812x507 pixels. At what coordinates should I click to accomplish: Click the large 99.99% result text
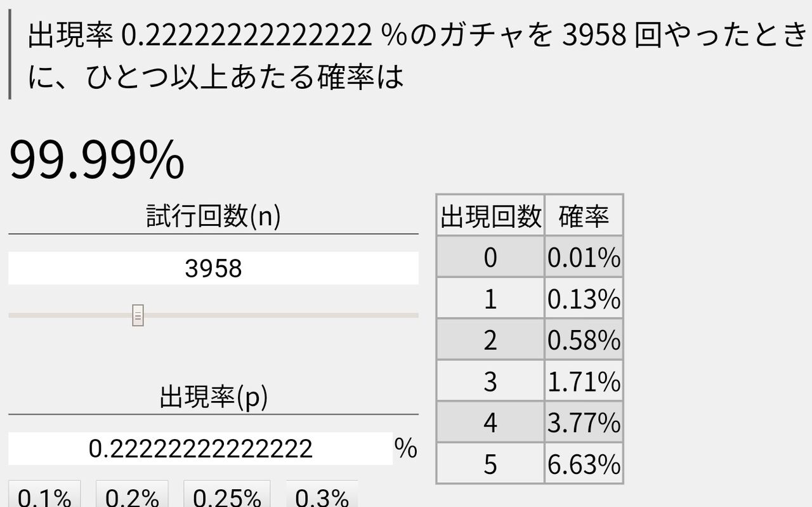pos(96,160)
